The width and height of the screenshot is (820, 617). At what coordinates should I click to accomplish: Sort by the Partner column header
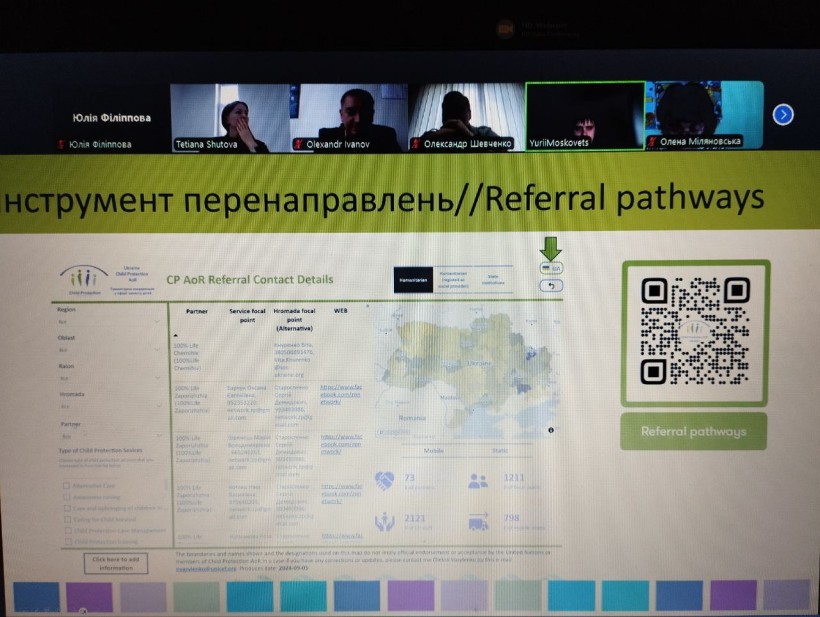[x=197, y=311]
